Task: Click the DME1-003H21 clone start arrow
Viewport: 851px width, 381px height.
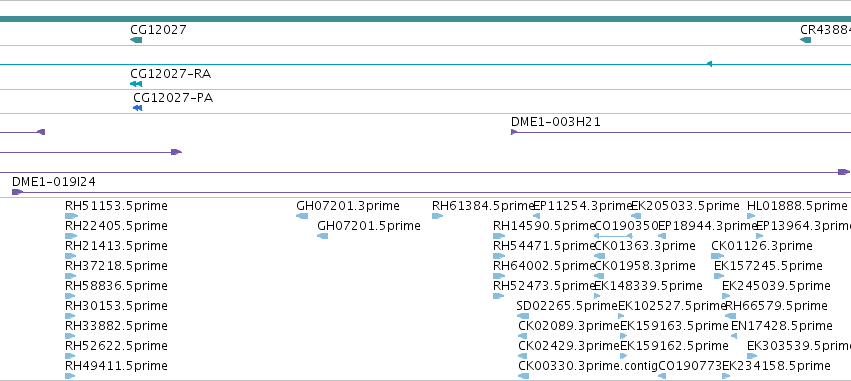Action: (x=514, y=132)
